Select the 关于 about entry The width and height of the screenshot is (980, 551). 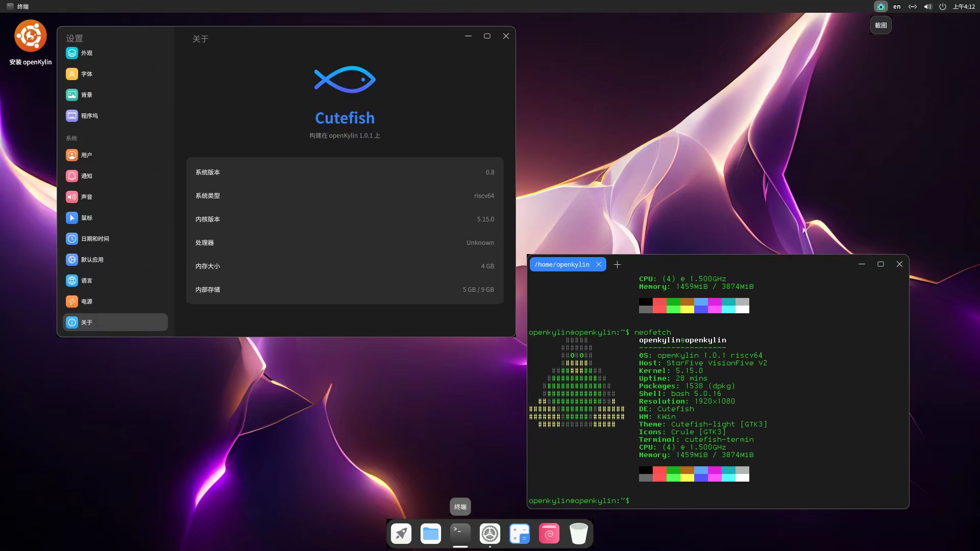(115, 322)
